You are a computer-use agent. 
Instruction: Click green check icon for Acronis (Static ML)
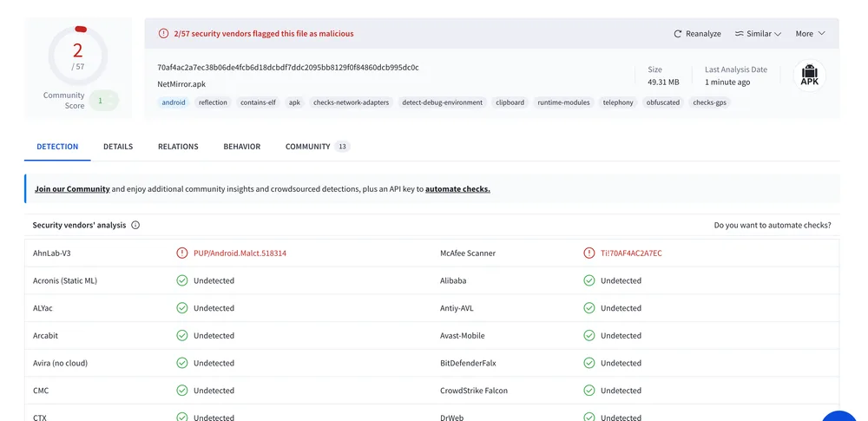[182, 281]
